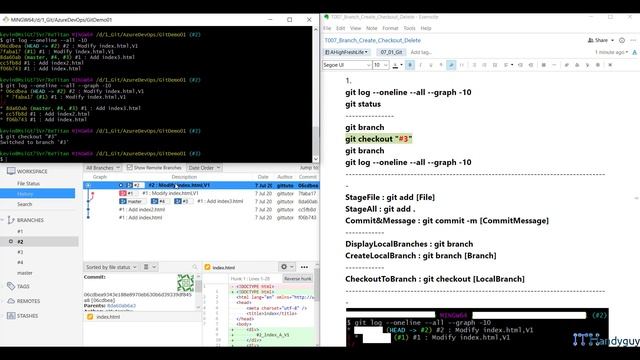Viewport: 640px width, 360px height.
Task: Open the parent commit hash link
Action: [121, 305]
